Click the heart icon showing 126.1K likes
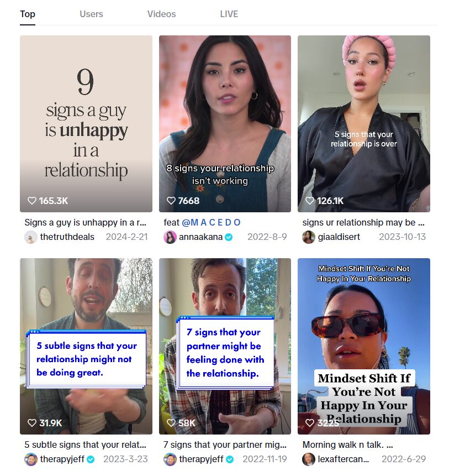This screenshot has height=476, width=465. [x=310, y=201]
